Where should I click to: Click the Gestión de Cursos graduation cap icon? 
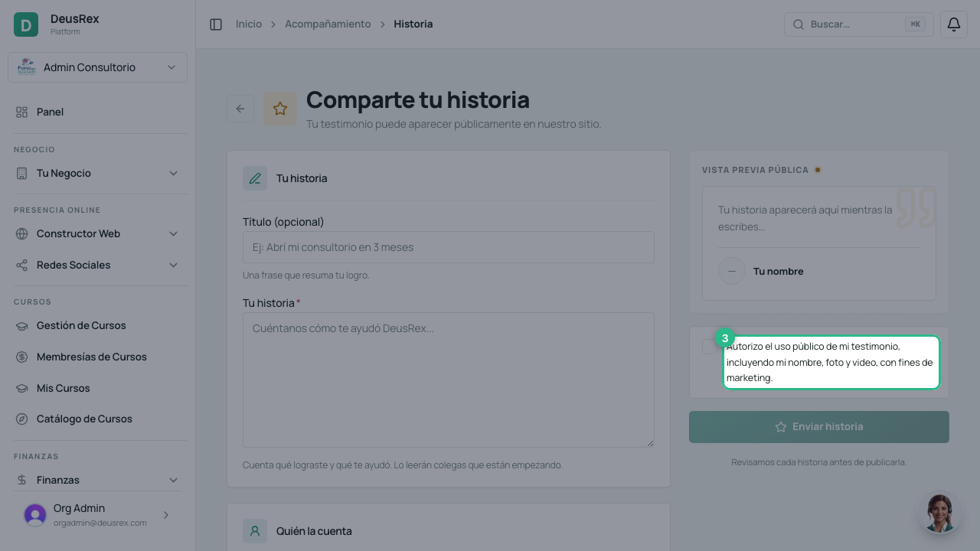[21, 325]
